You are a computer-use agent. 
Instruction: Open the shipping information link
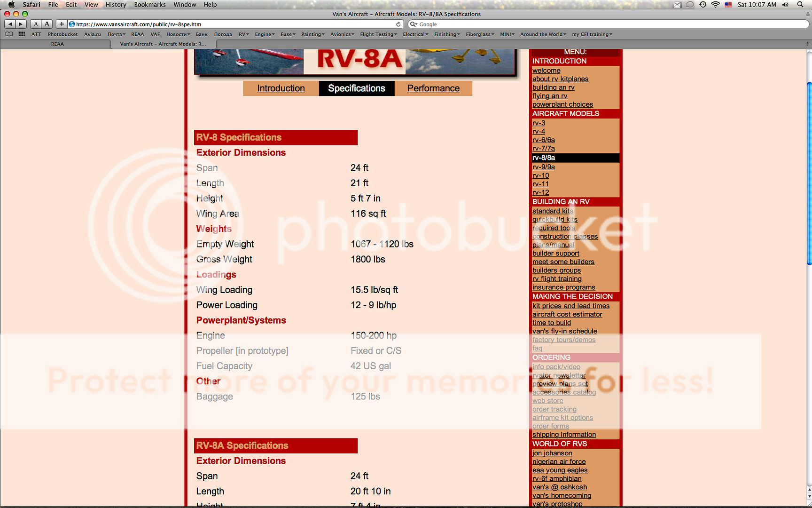click(x=564, y=435)
